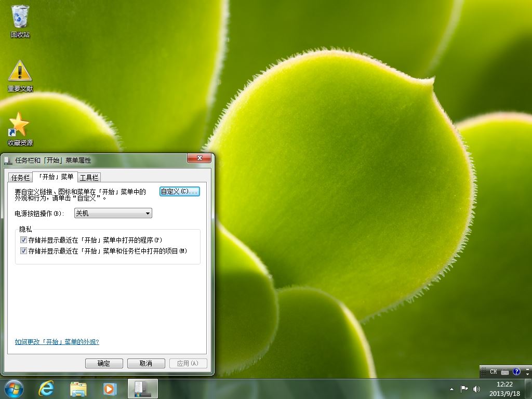Click the taskbar properties window button
The image size is (532, 399).
143,389
